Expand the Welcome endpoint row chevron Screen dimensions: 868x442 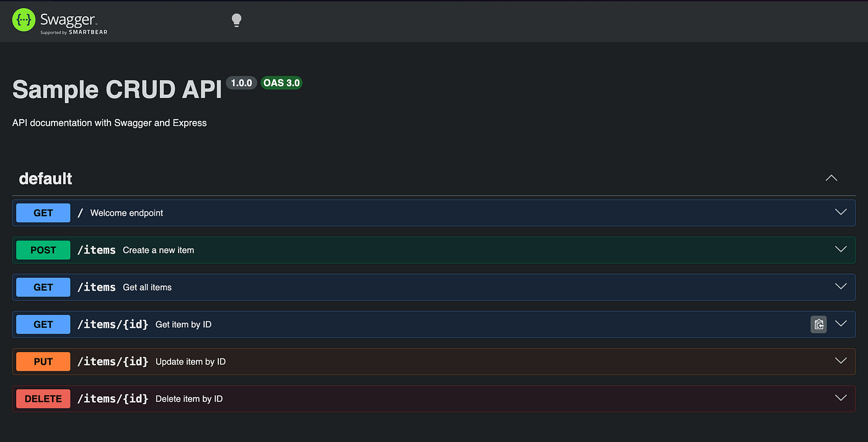click(841, 212)
